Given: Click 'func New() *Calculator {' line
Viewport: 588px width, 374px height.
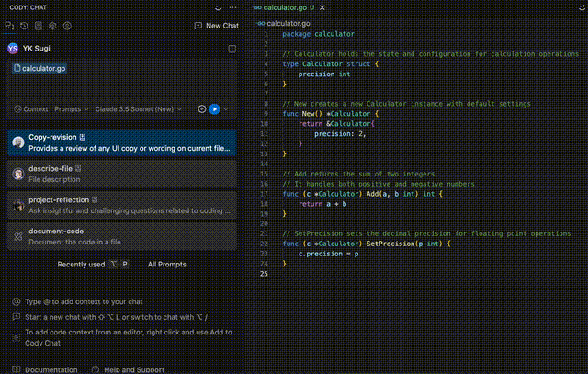Looking at the screenshot, I should tap(331, 114).
